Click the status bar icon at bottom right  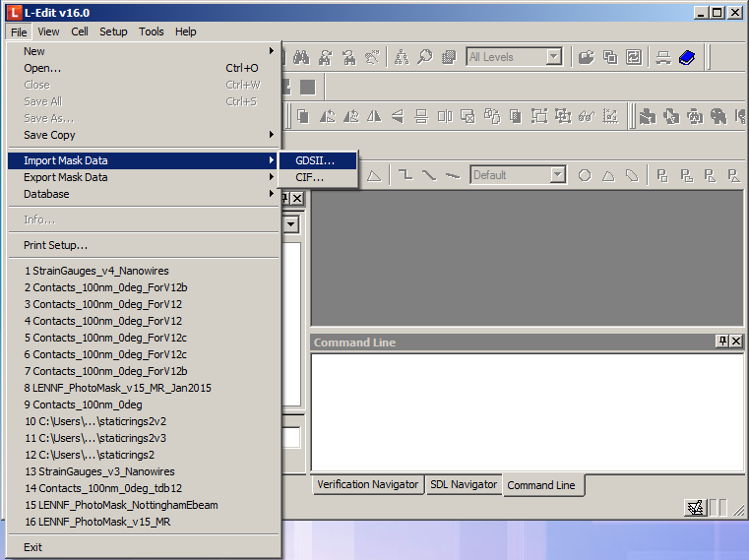click(695, 507)
